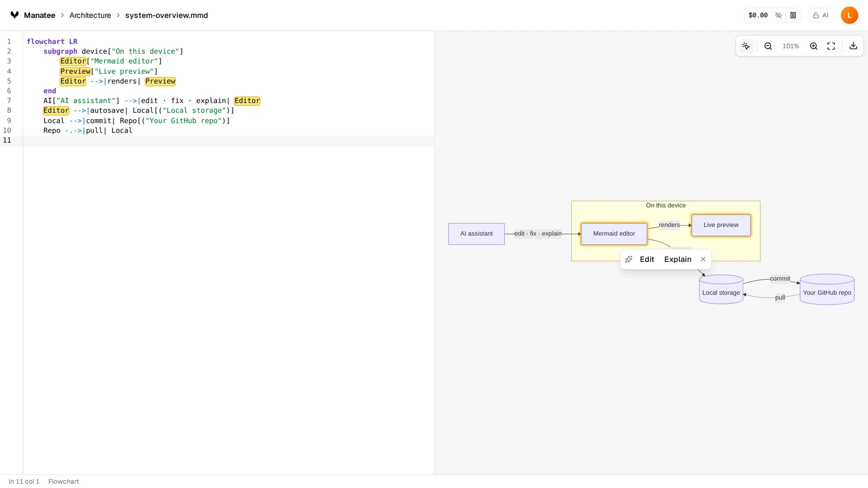Image resolution: width=868 pixels, height=488 pixels.
Task: Choose Explain in the node popup
Action: point(678,259)
